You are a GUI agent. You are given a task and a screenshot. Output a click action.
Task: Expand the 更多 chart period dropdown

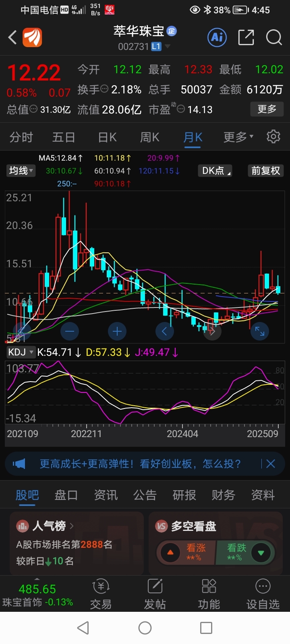click(x=238, y=137)
